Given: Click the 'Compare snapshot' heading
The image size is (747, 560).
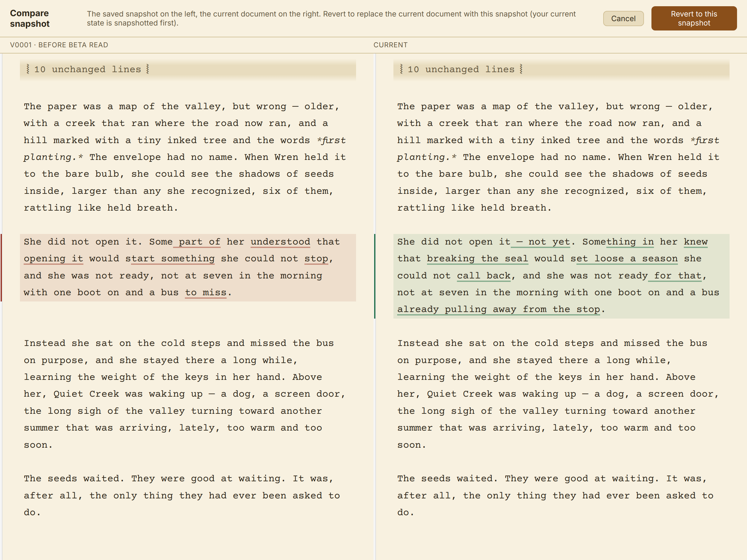Looking at the screenshot, I should (x=30, y=19).
